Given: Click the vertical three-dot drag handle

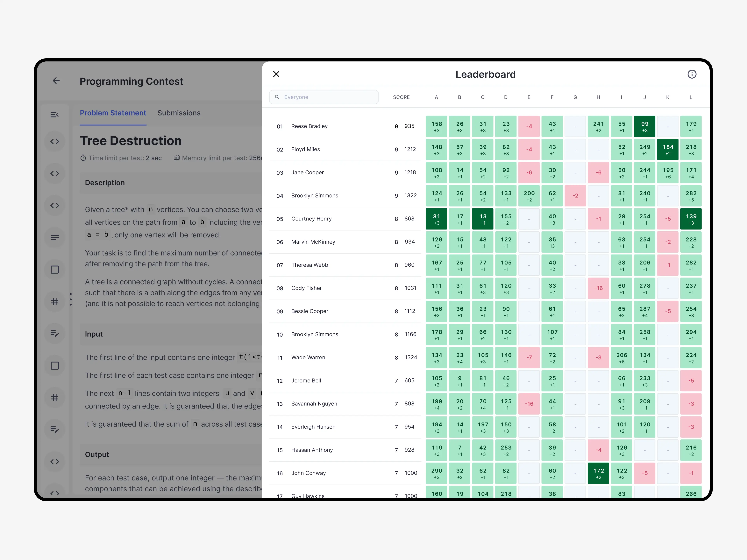Looking at the screenshot, I should coord(71,299).
